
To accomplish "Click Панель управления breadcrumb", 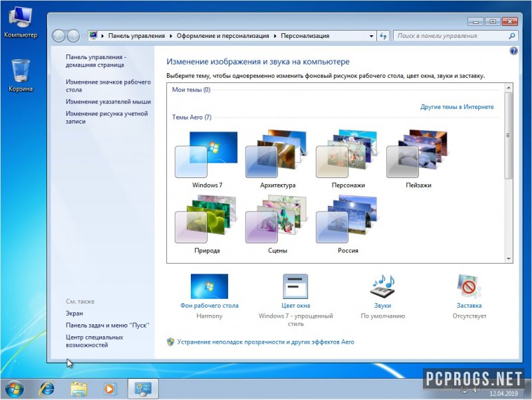I will pos(136,36).
